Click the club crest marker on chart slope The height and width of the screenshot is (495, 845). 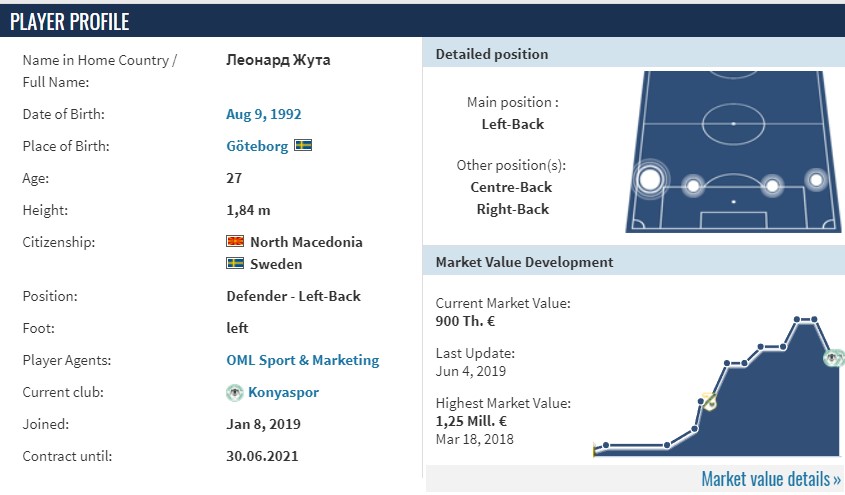(x=709, y=401)
